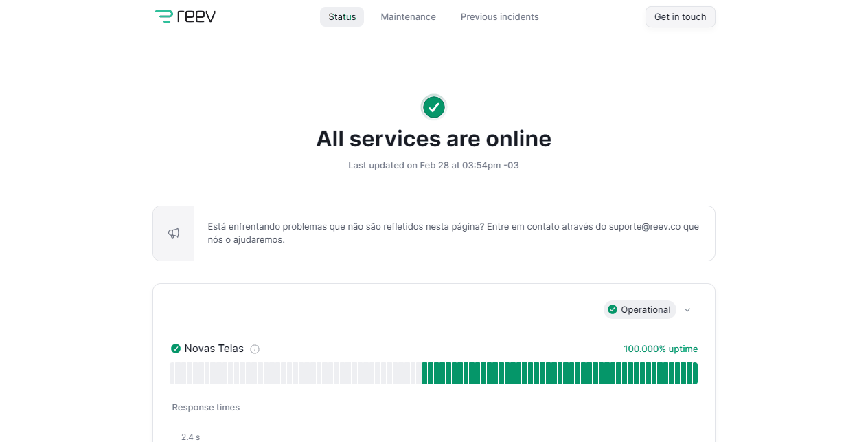Open the Maintenance tab
Image resolution: width=868 pixels, height=442 pixels.
[408, 17]
